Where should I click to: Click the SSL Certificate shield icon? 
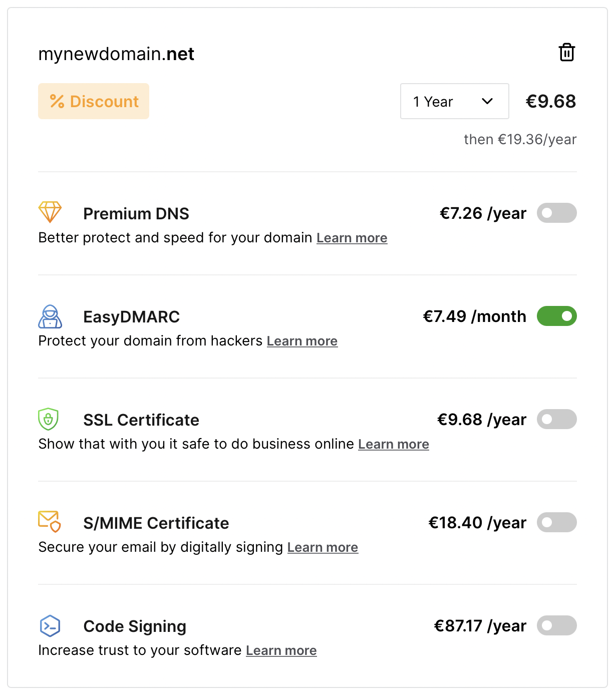pos(49,419)
